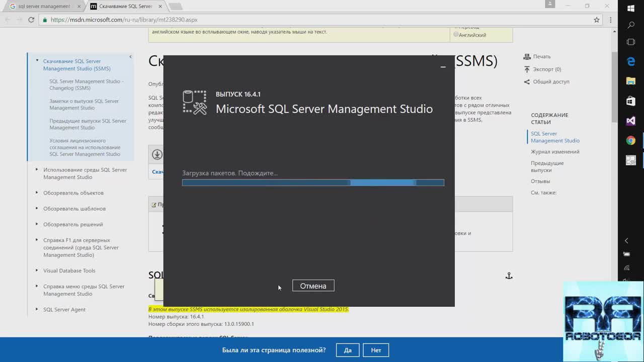This screenshot has width=644, height=362.
Task: Select the Английский radio button
Action: click(456, 35)
